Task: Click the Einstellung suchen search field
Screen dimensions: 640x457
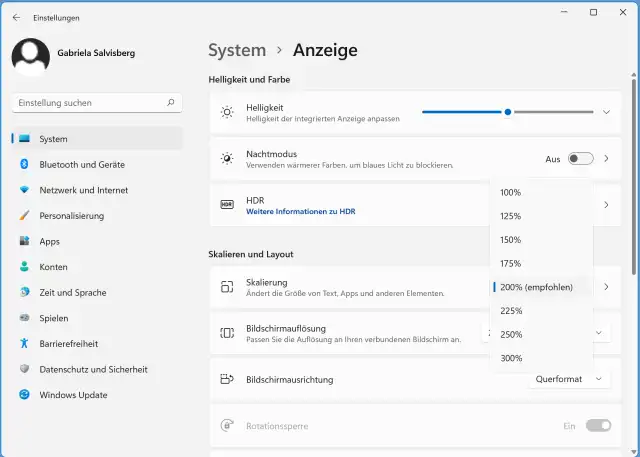Action: coord(90,103)
